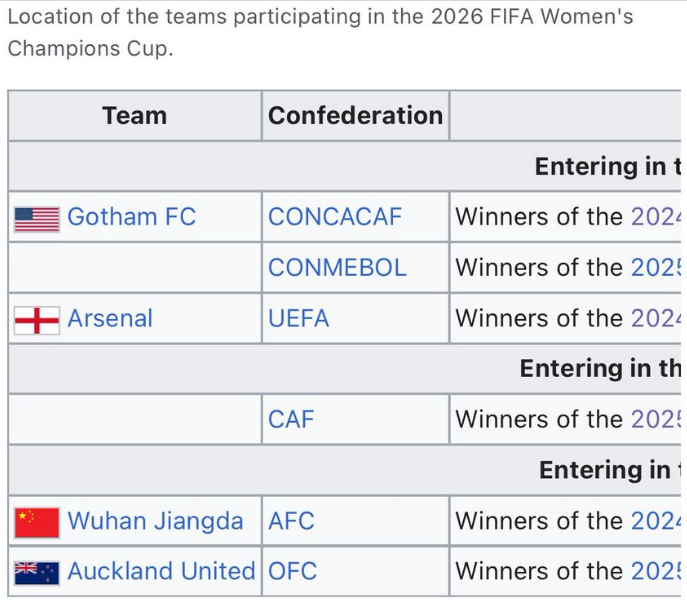Click the New Zealand flag icon
The height and width of the screenshot is (605, 687).
[37, 573]
